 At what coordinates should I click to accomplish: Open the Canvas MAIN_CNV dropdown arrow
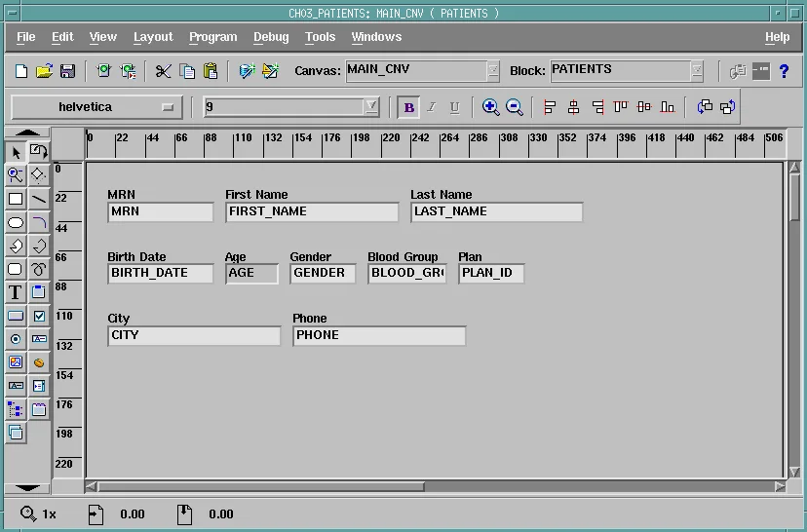point(493,70)
